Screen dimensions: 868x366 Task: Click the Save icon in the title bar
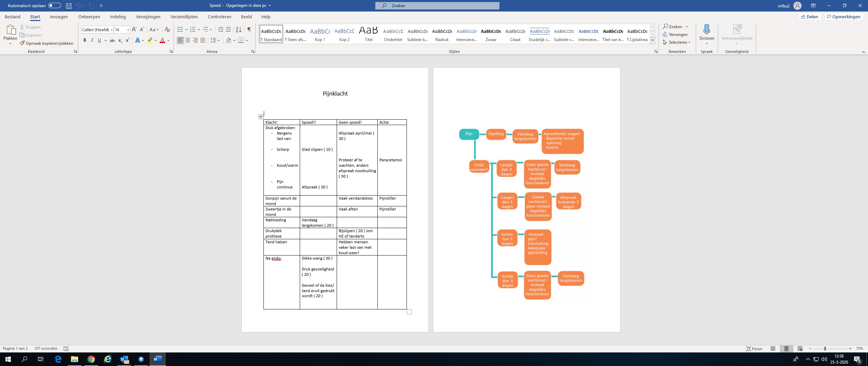[x=69, y=6]
